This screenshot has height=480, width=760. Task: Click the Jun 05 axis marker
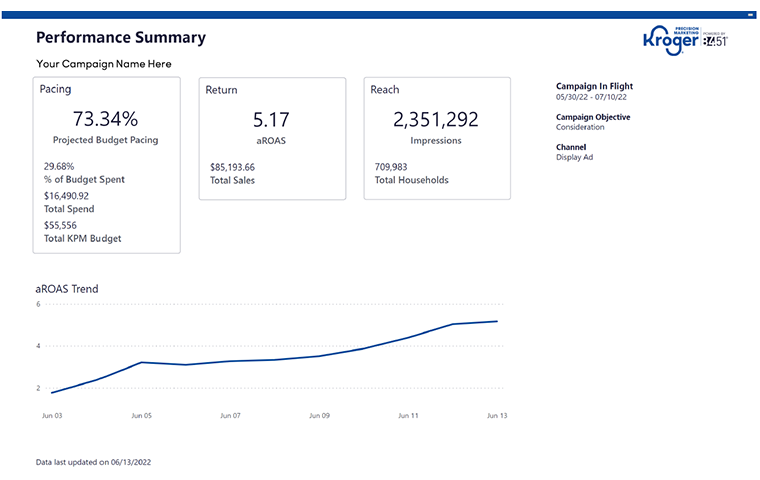(x=142, y=416)
